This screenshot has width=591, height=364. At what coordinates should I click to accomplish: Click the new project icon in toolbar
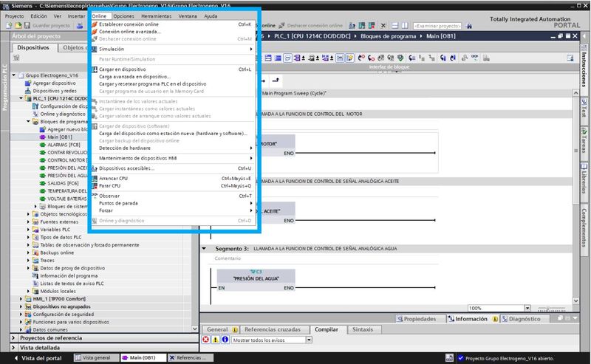click(9, 25)
